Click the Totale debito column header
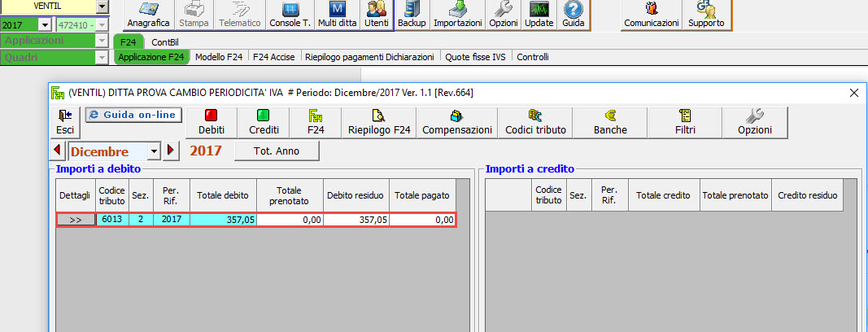868x332 pixels. pos(223,194)
